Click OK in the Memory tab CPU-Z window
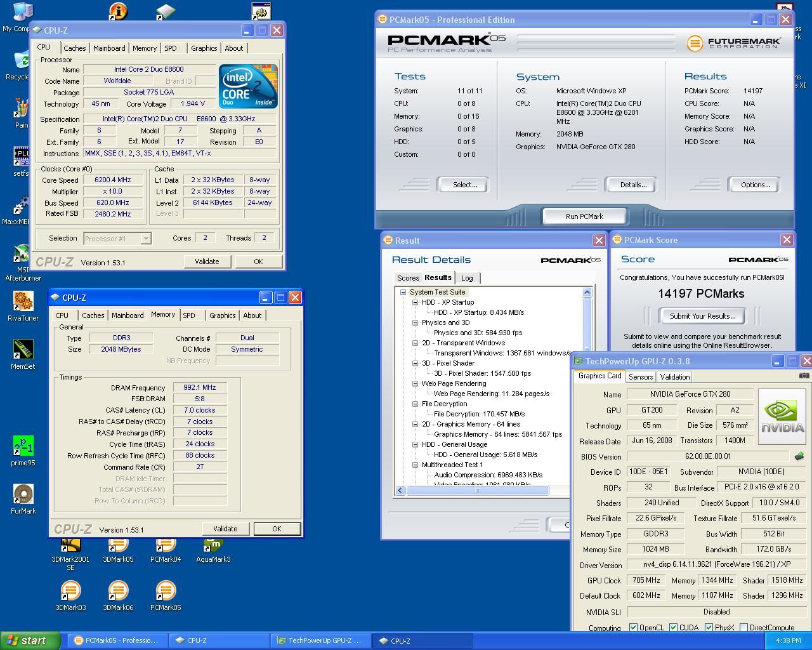The height and width of the screenshot is (650, 812). click(277, 529)
